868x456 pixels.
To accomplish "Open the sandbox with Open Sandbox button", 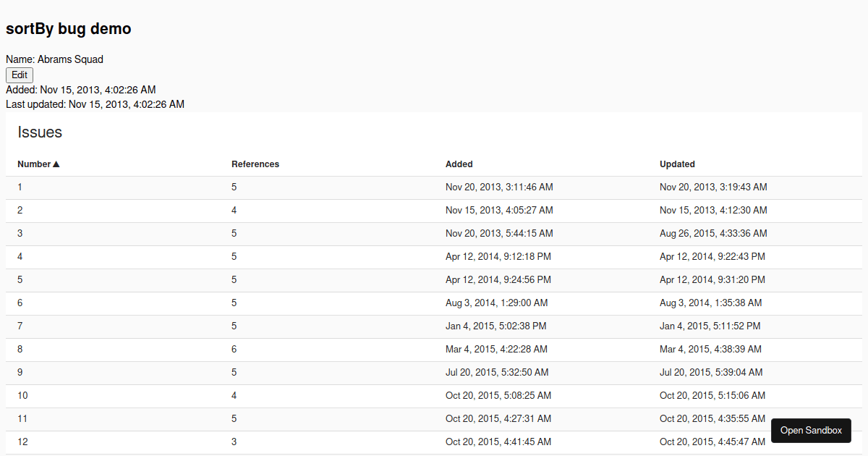I will pos(811,431).
